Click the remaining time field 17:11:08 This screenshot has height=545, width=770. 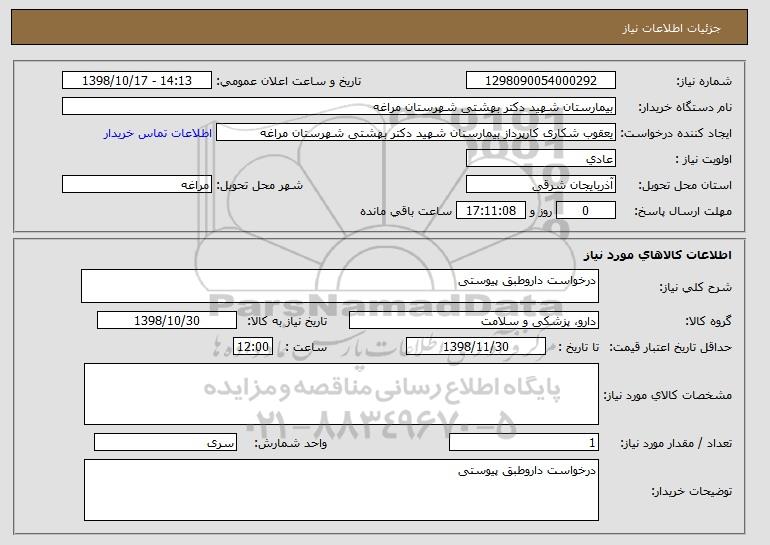point(491,211)
